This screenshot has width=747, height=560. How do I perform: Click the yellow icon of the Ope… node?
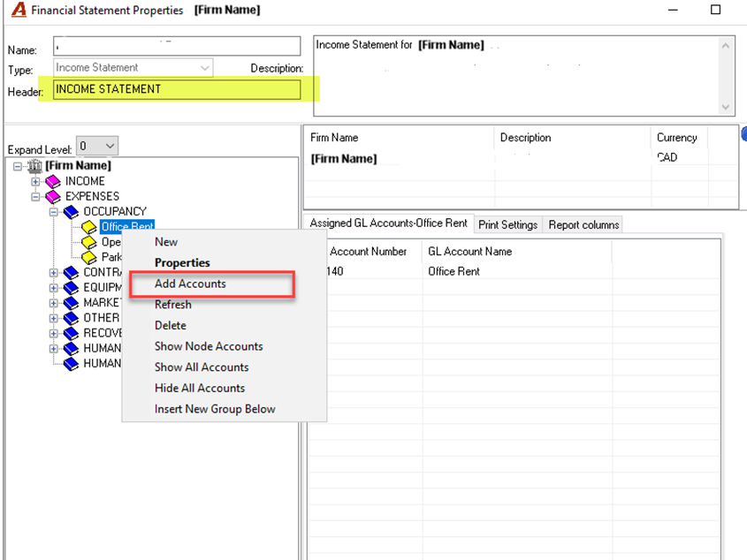pos(89,242)
